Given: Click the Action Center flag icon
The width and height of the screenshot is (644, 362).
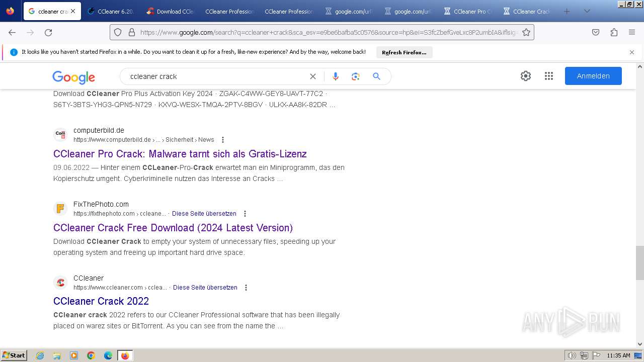Looking at the screenshot, I should (596, 355).
